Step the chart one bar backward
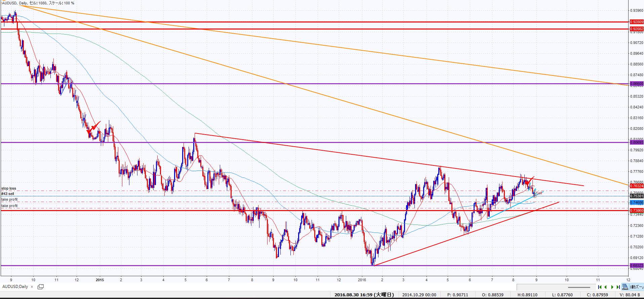Image resolution: width=644 pixels, height=299 pixels. (x=606, y=287)
